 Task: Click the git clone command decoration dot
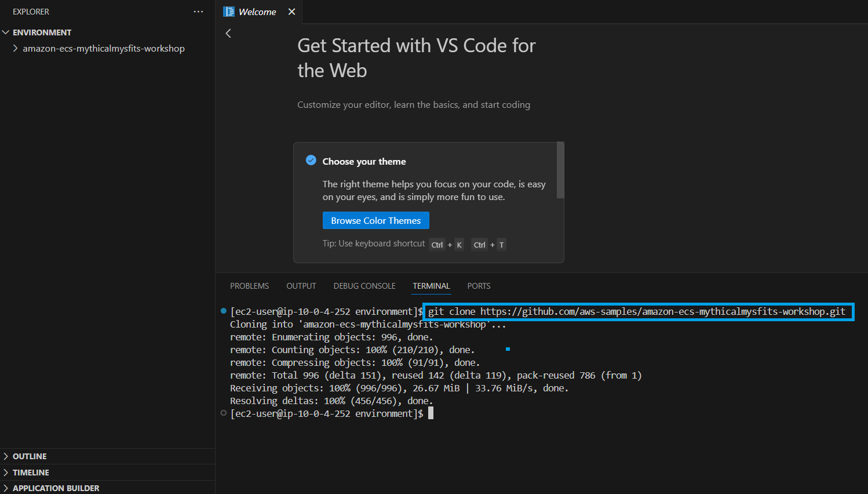click(224, 311)
